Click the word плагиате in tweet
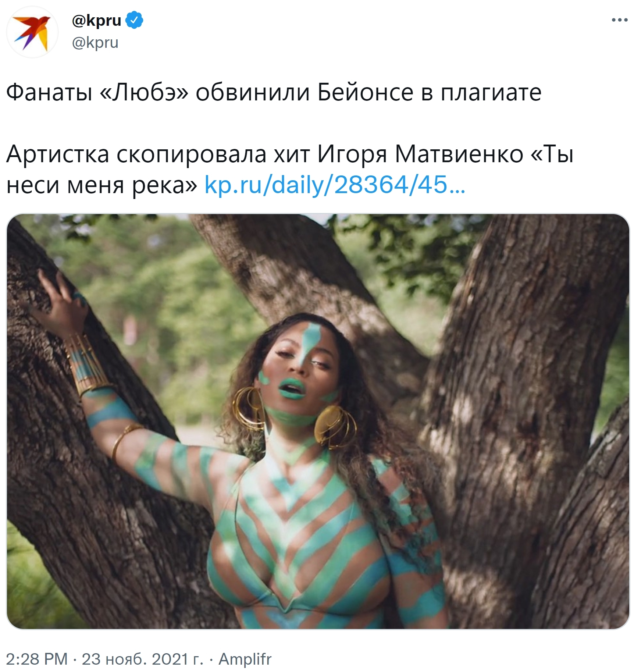634x672 pixels. pyautogui.click(x=491, y=92)
